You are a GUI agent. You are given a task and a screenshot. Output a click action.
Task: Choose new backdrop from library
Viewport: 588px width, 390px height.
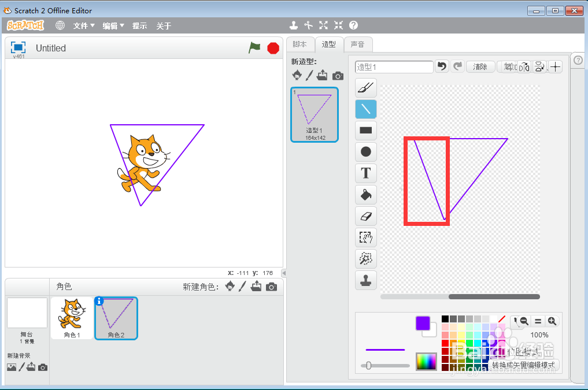tap(12, 367)
